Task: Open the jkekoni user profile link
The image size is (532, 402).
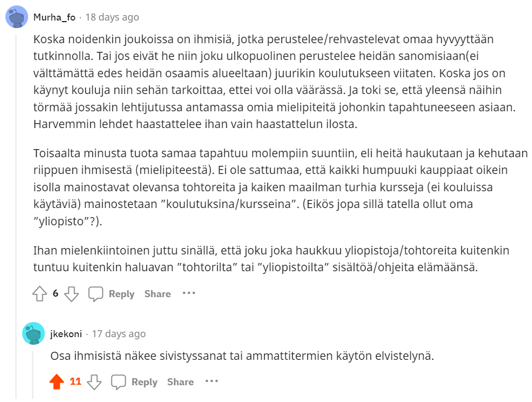Action: point(66,334)
